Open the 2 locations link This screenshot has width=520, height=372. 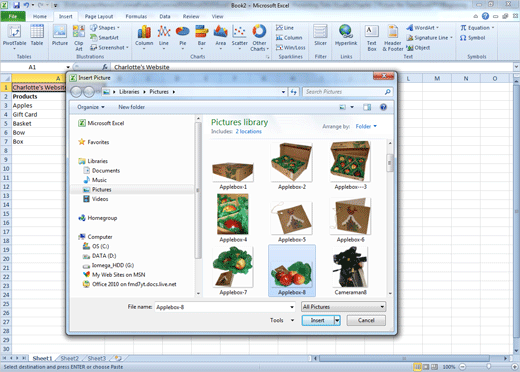click(x=249, y=131)
